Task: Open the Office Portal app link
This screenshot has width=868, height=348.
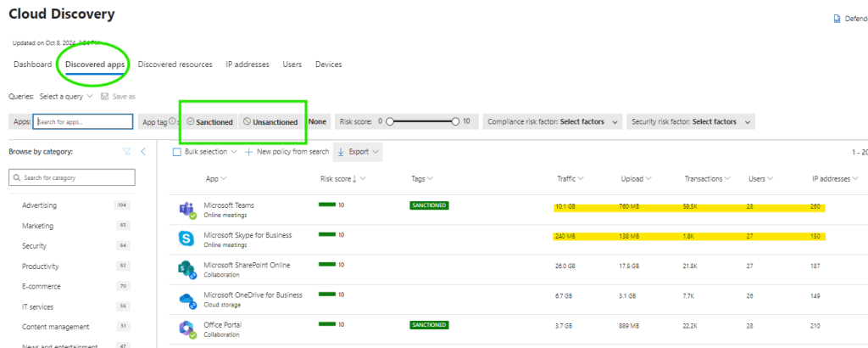Action: point(223,325)
